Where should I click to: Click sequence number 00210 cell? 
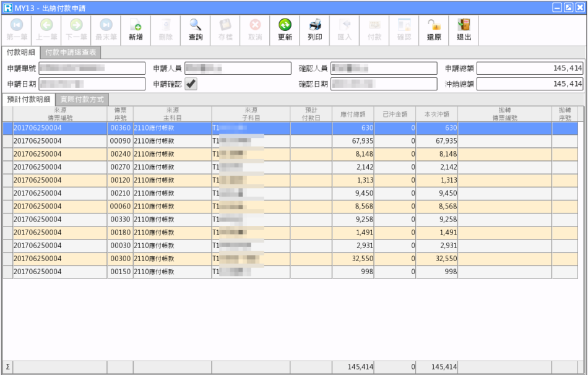click(x=120, y=194)
